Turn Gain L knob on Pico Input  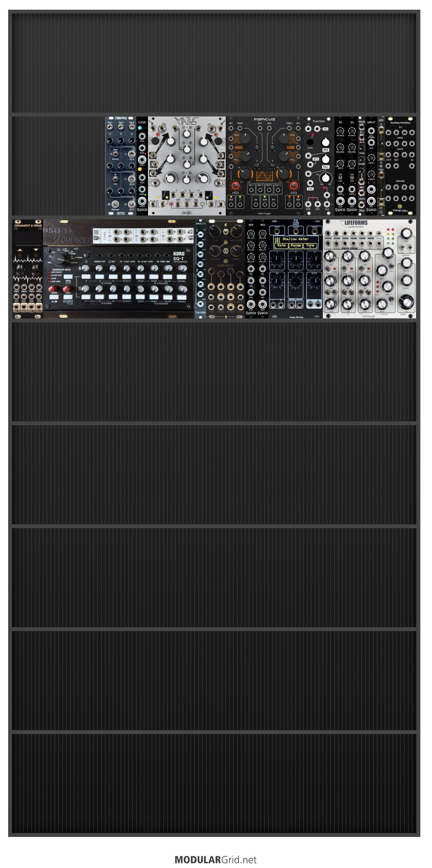(x=371, y=158)
